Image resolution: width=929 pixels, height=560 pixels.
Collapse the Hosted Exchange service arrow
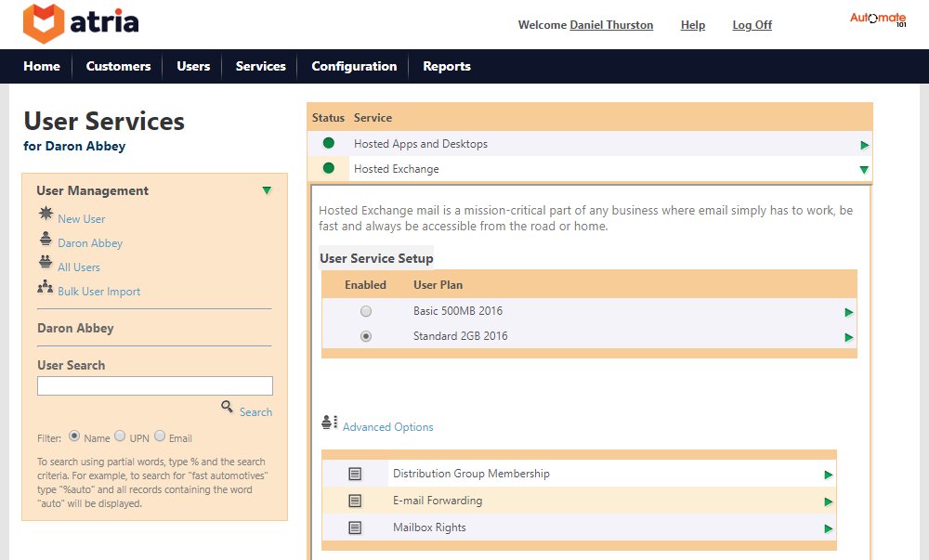(x=864, y=170)
